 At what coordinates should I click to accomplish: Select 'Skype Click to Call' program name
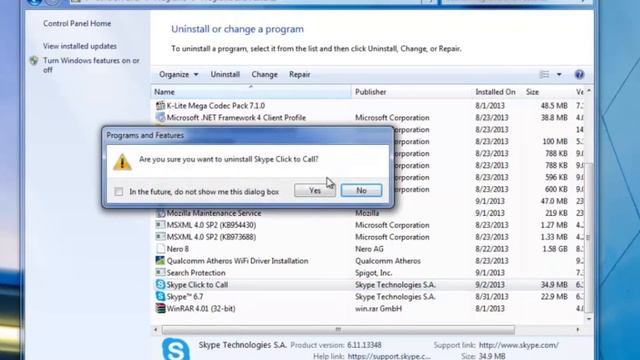(x=197, y=285)
